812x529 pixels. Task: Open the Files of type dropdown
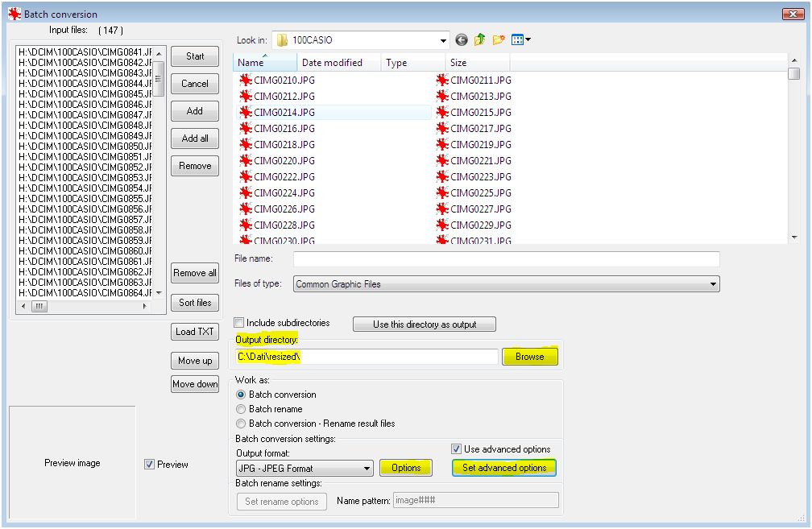pos(713,284)
